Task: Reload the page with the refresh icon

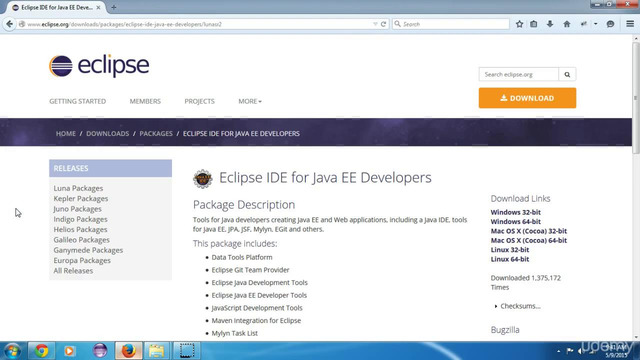Action: [383, 24]
